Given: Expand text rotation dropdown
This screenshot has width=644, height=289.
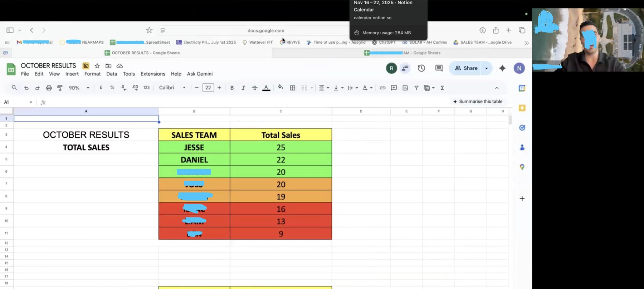Looking at the screenshot, I should [x=371, y=88].
